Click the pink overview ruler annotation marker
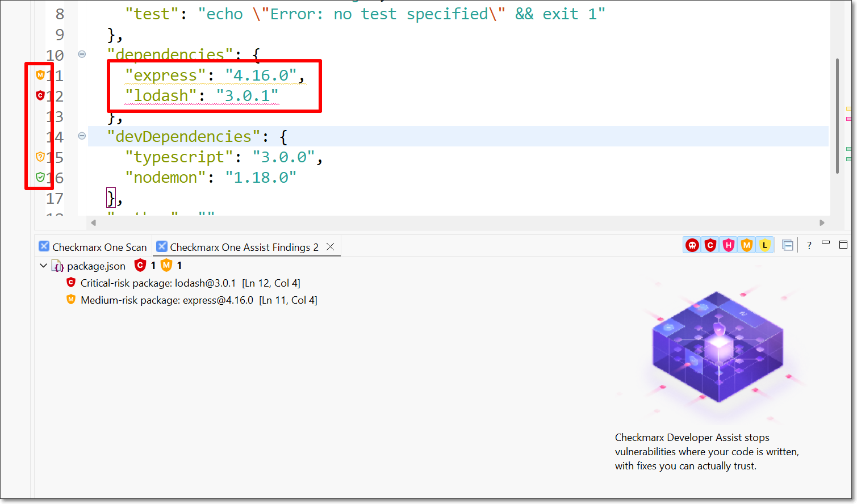 click(x=848, y=119)
